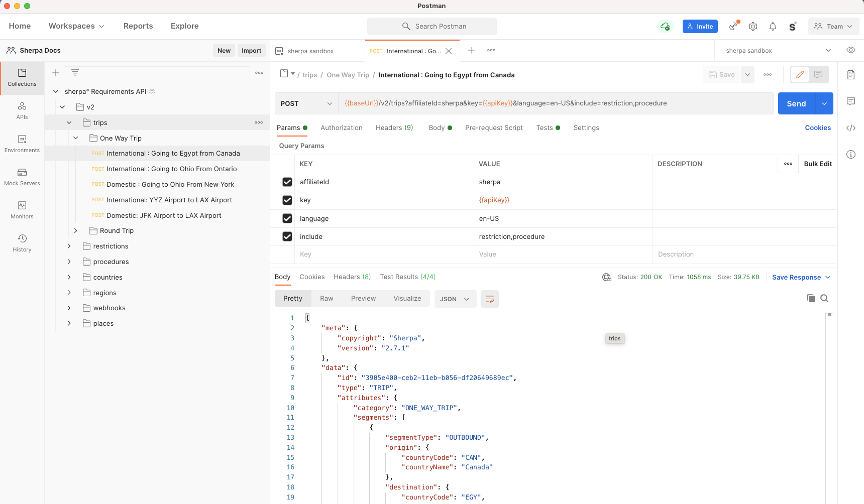Image resolution: width=864 pixels, height=504 pixels.
Task: Open the Test Results (4/4) tab
Action: pos(408,277)
